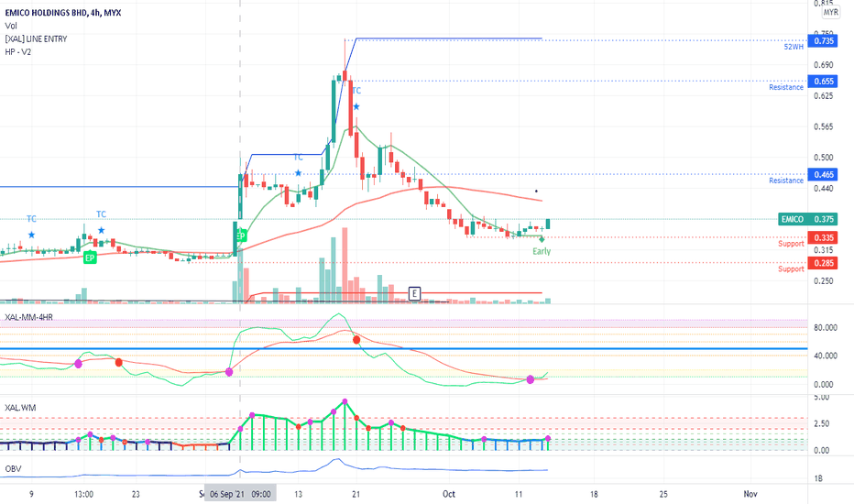Open the earnings E marker

(x=414, y=293)
